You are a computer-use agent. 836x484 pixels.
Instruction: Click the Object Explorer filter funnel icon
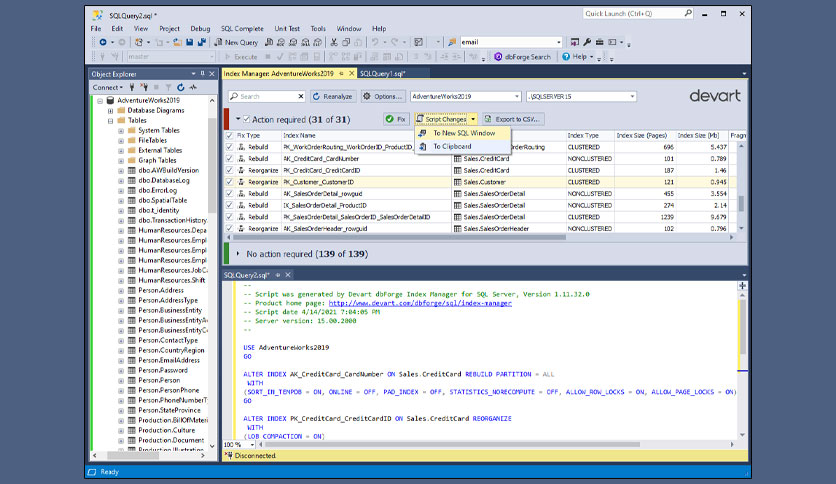click(x=168, y=87)
